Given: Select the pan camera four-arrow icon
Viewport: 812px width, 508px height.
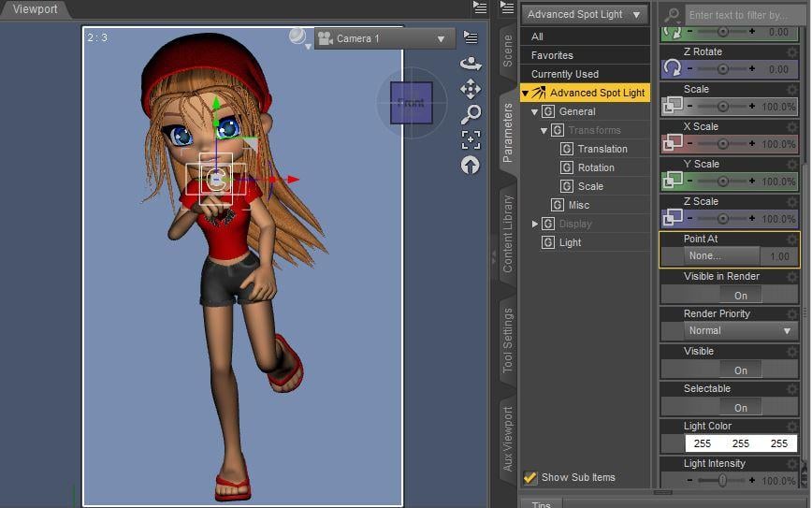Looking at the screenshot, I should click(x=471, y=89).
